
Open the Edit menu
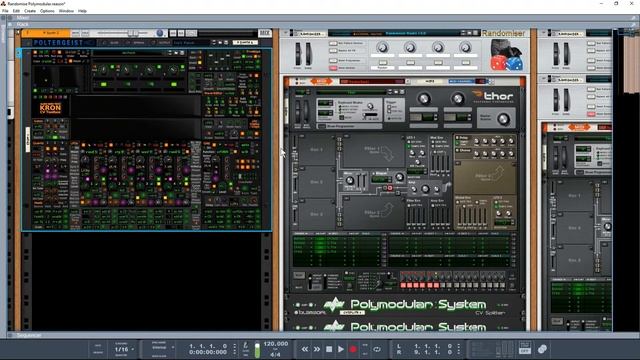pos(16,11)
